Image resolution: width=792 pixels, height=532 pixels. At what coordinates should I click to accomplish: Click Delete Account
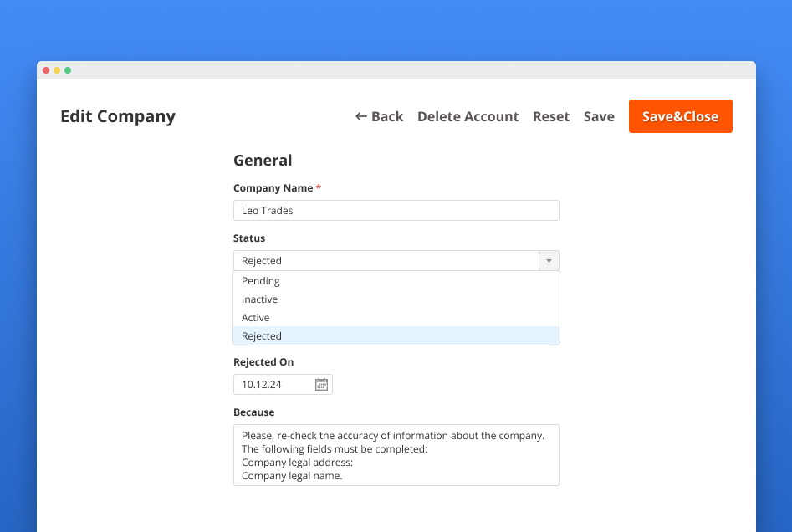coord(468,116)
